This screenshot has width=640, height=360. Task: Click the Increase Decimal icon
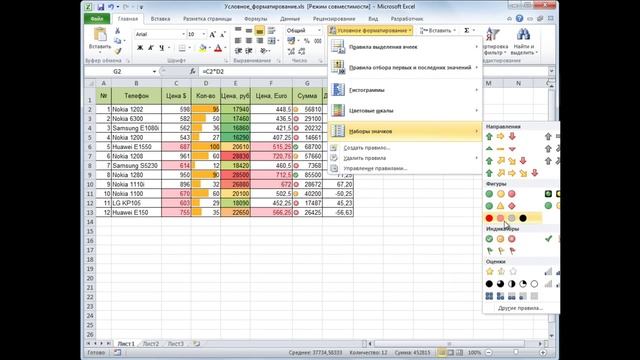(x=291, y=51)
